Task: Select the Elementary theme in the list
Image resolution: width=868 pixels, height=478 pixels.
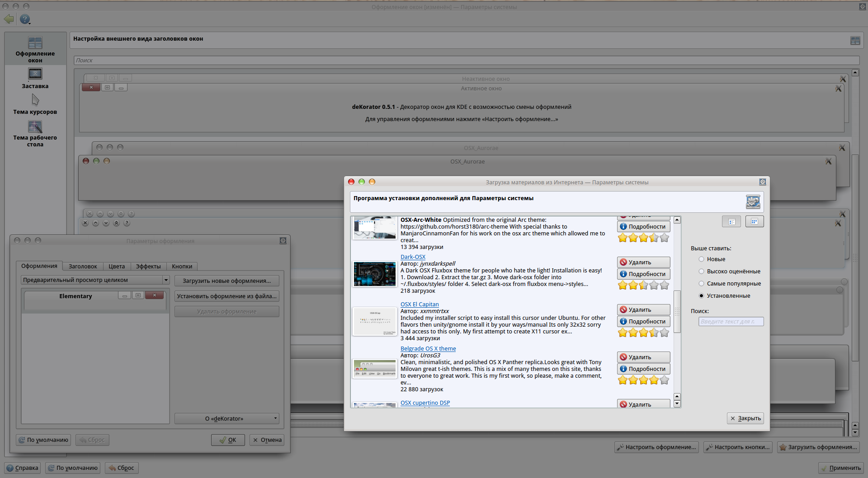Action: click(x=95, y=301)
